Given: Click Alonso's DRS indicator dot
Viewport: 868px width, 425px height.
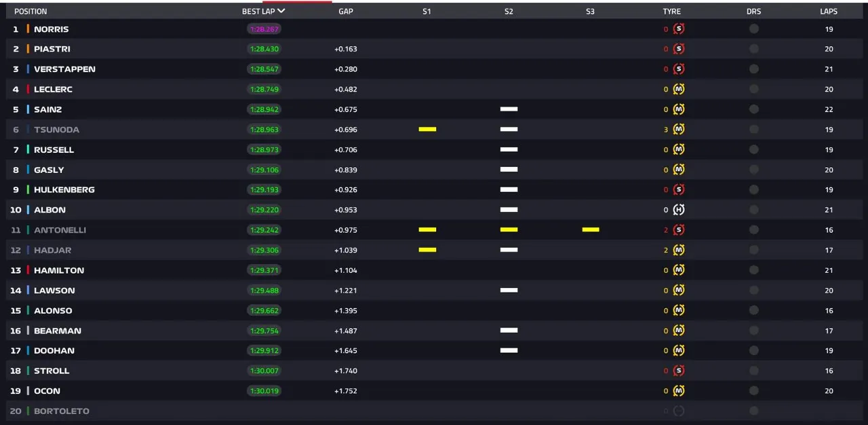Looking at the screenshot, I should (x=754, y=310).
